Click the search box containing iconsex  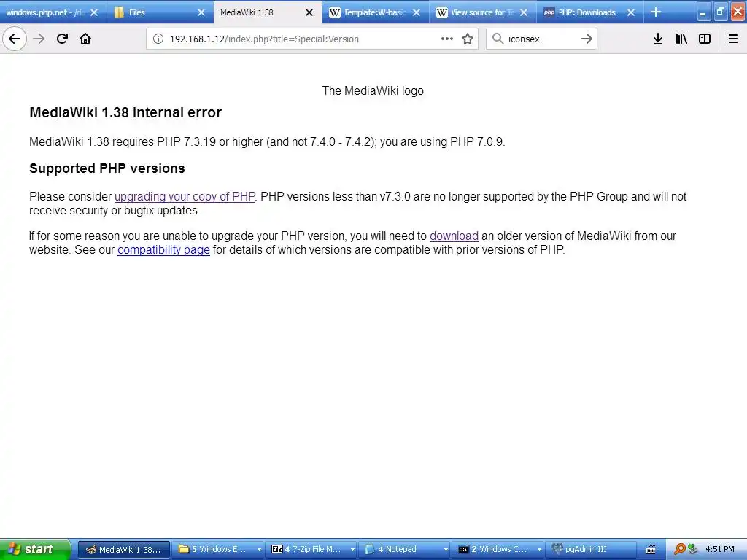[541, 39]
